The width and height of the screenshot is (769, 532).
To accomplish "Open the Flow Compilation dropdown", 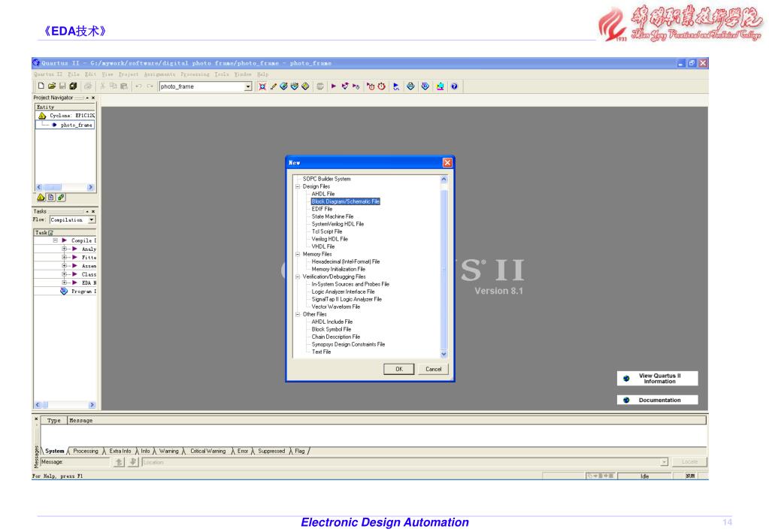I will pos(92,219).
